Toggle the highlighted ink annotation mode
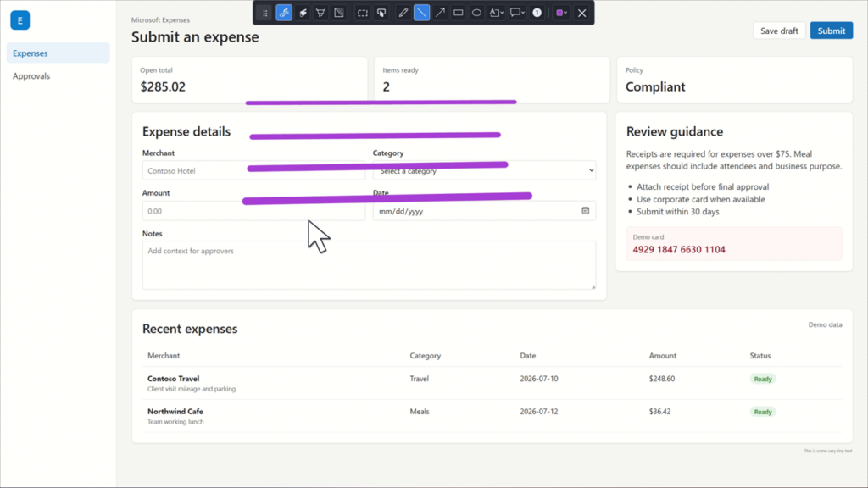 pyautogui.click(x=284, y=13)
